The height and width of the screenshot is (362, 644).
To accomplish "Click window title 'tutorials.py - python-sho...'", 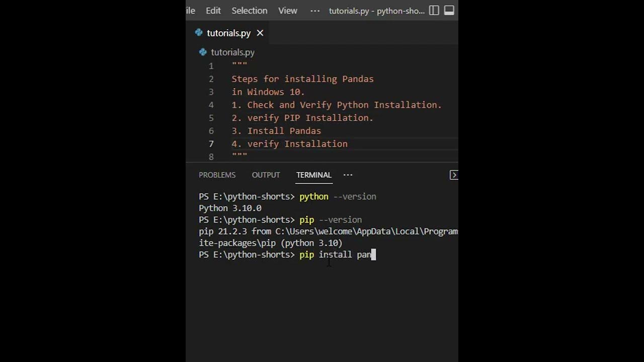I will tap(377, 11).
